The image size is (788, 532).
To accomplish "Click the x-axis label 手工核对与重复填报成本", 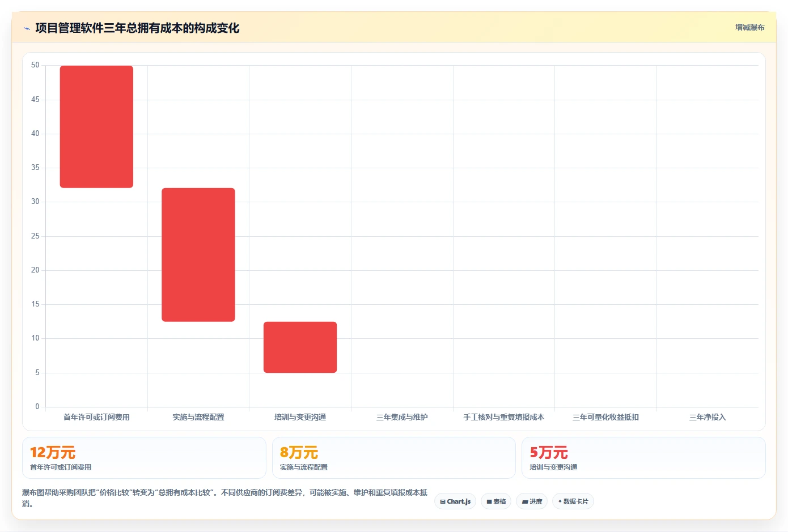I will pos(504,417).
